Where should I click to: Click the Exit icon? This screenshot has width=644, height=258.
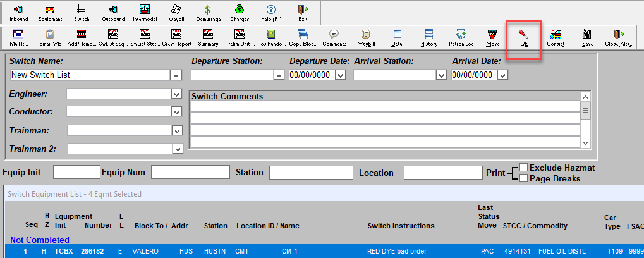click(303, 13)
